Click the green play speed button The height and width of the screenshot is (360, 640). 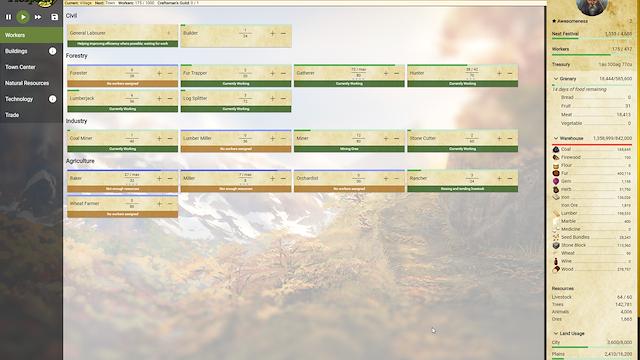(x=23, y=17)
